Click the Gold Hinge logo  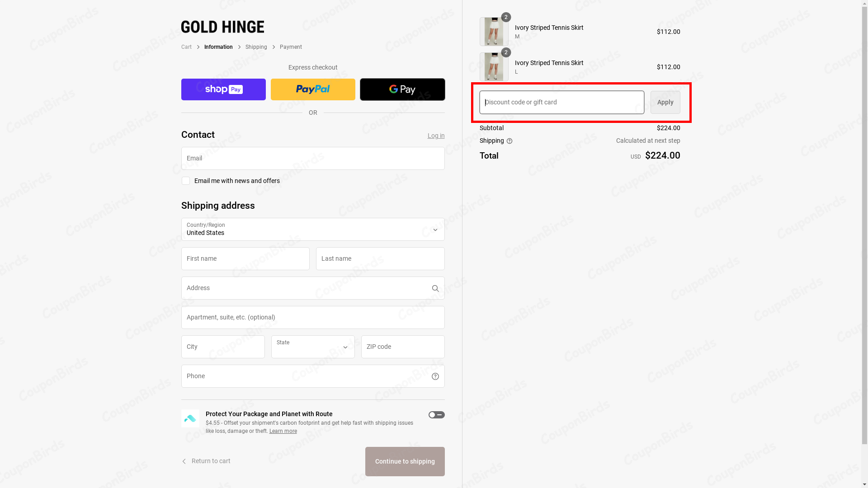pos(222,27)
